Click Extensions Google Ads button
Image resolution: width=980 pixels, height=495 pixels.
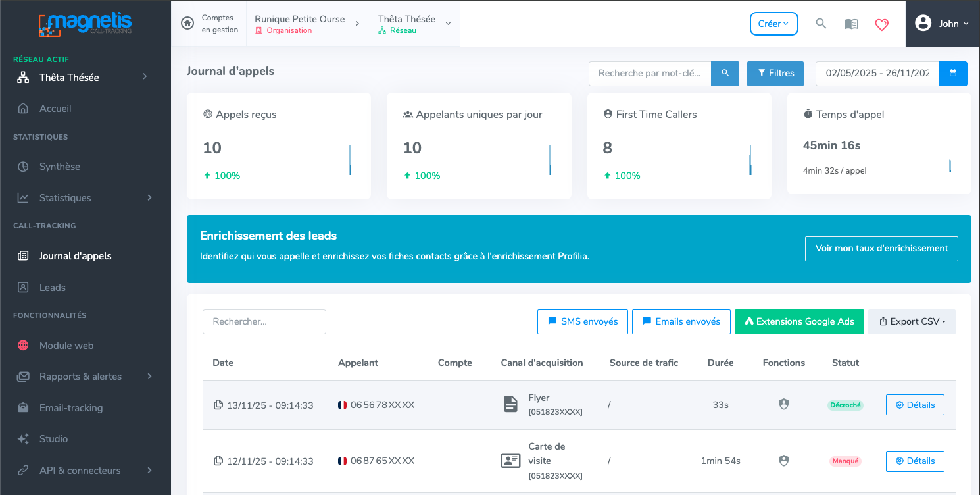(798, 322)
